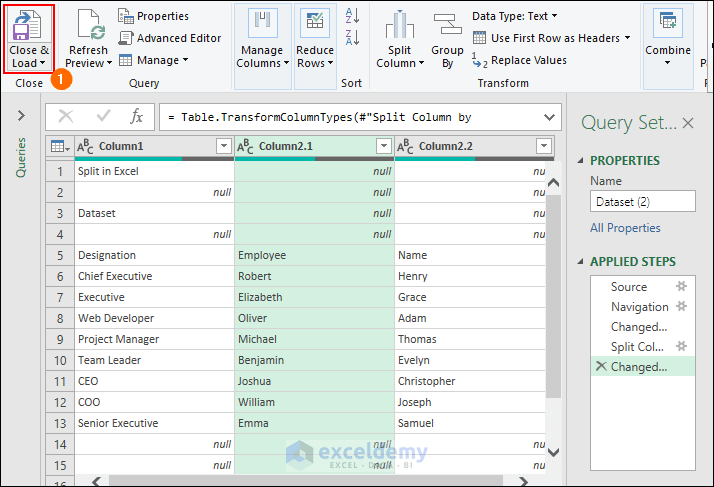Open query Properties

click(153, 16)
